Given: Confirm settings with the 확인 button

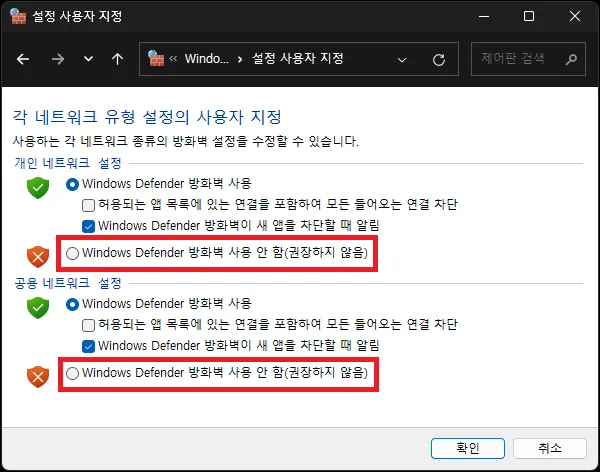Looking at the screenshot, I should tap(468, 448).
